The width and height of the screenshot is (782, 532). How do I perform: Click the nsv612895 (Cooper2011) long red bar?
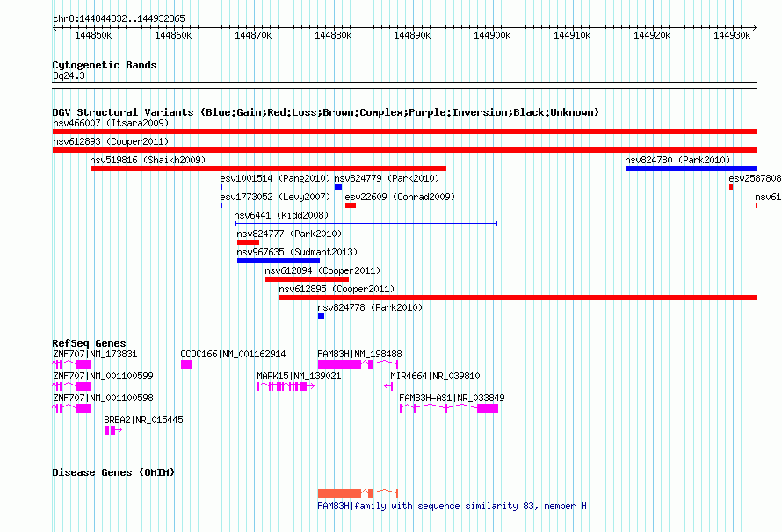coord(518,298)
